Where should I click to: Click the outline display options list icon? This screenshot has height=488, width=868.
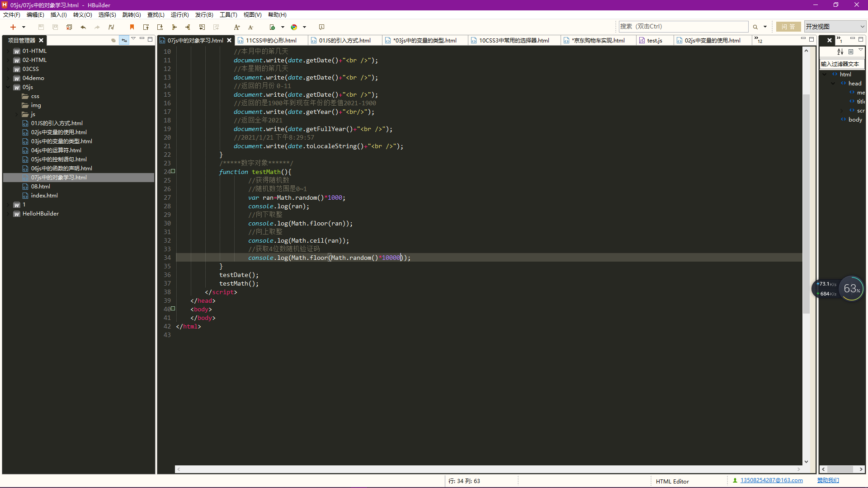pos(851,52)
